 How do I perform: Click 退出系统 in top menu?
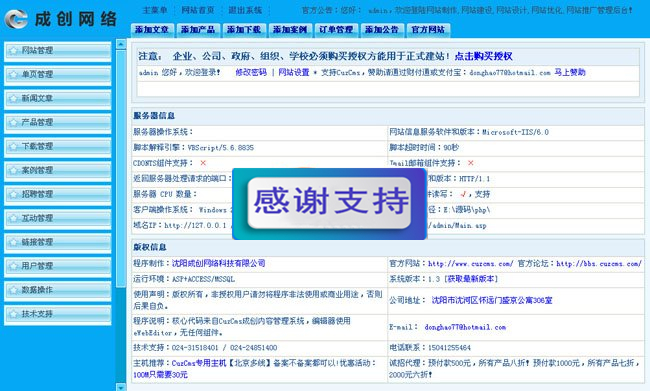[245, 10]
